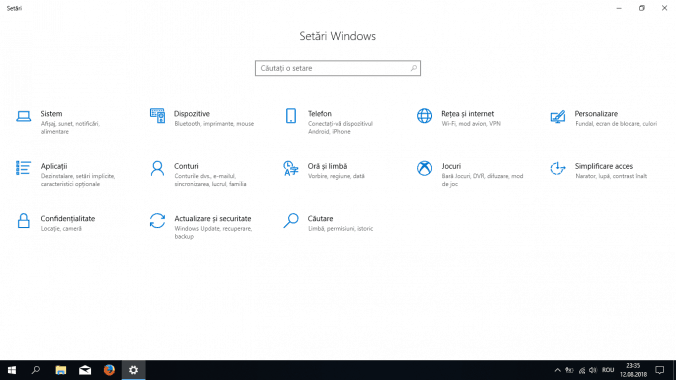Open the Mail app from taskbar
676x380 pixels.
click(x=85, y=370)
